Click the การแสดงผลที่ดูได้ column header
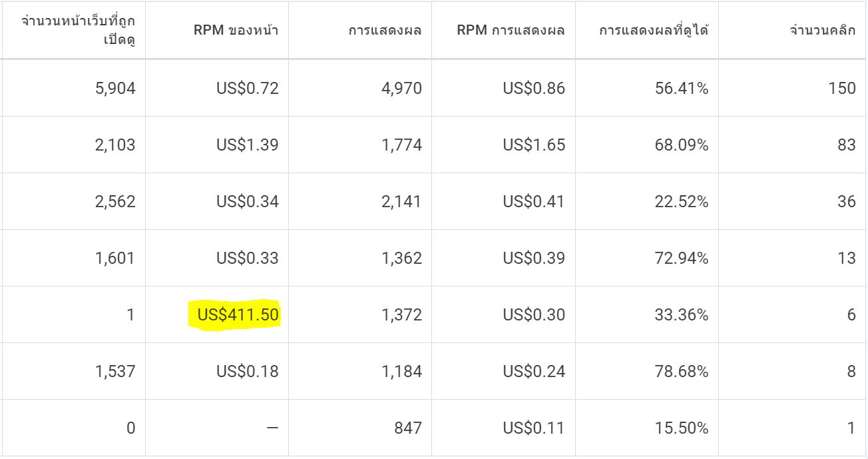Screen dimensions: 868x459 (x=654, y=31)
